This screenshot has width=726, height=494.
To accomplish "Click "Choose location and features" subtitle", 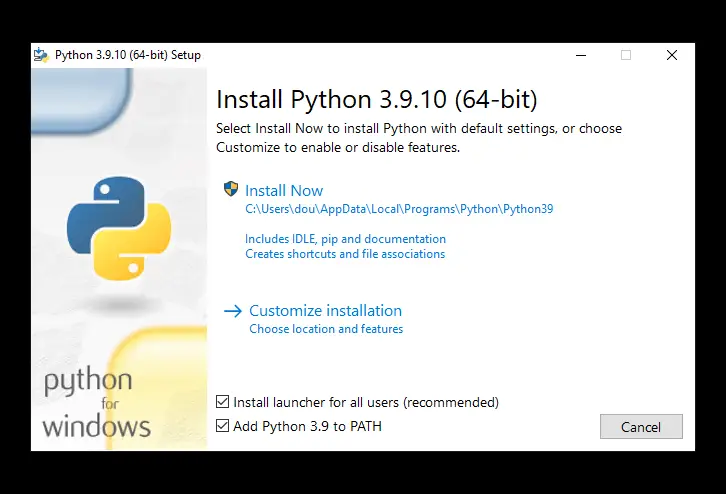I will click(x=326, y=329).
